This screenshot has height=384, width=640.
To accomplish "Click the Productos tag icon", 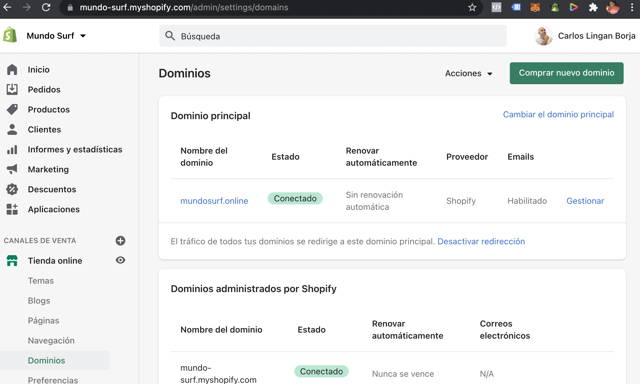I will [x=12, y=109].
